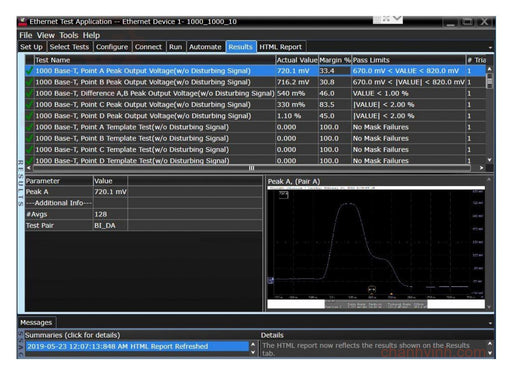This screenshot has width=512, height=375.
Task: Click Summaries list scroll down arrow
Action: click(253, 352)
